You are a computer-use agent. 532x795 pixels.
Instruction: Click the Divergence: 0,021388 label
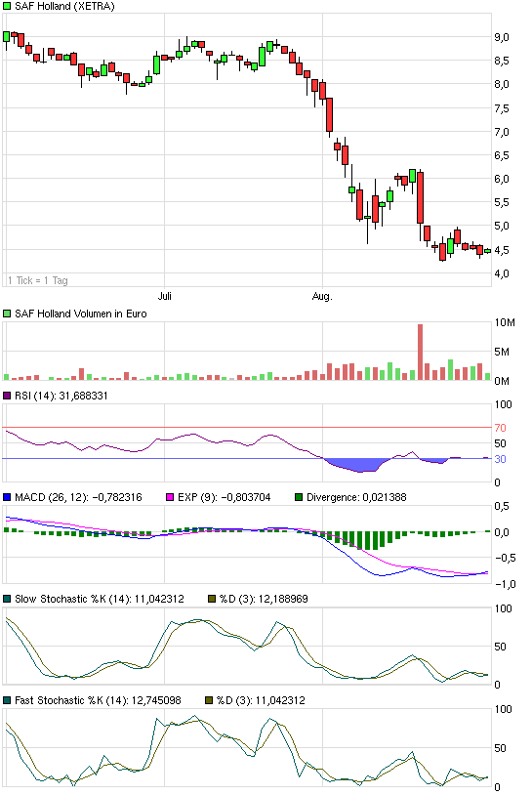point(356,497)
